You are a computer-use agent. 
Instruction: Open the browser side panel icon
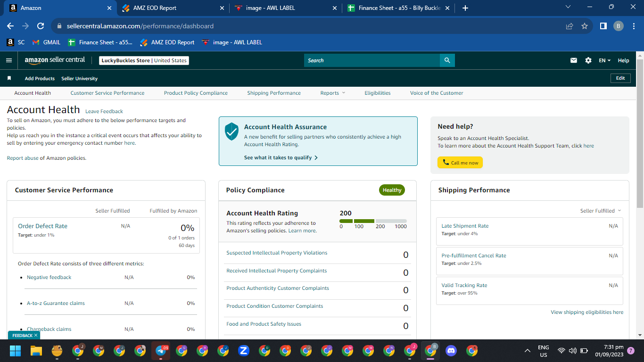pos(603,26)
